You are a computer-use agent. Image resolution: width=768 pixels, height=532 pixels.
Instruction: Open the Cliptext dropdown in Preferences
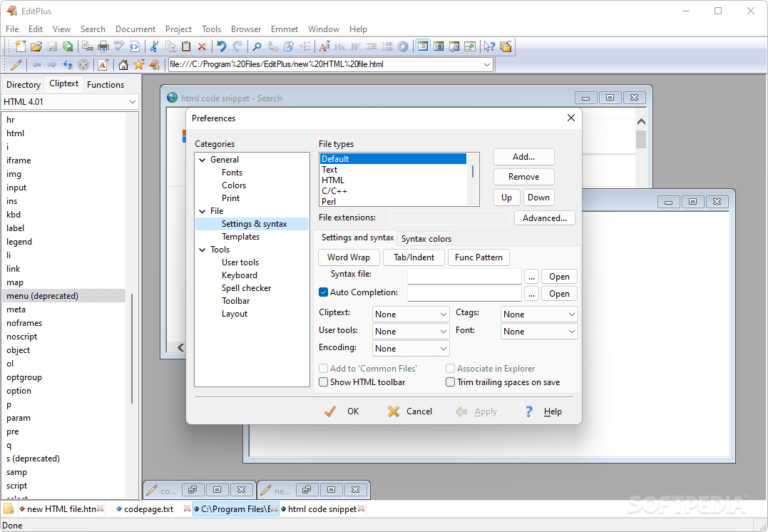point(411,314)
